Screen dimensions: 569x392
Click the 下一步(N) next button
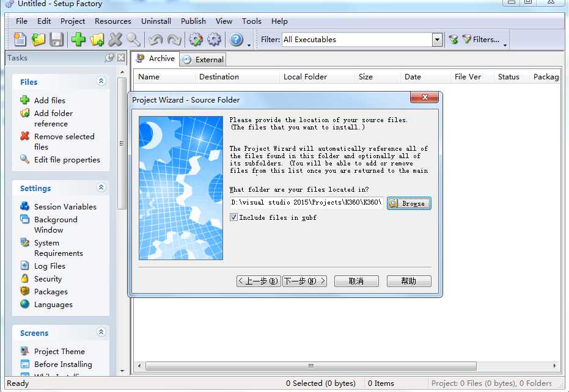[304, 281]
